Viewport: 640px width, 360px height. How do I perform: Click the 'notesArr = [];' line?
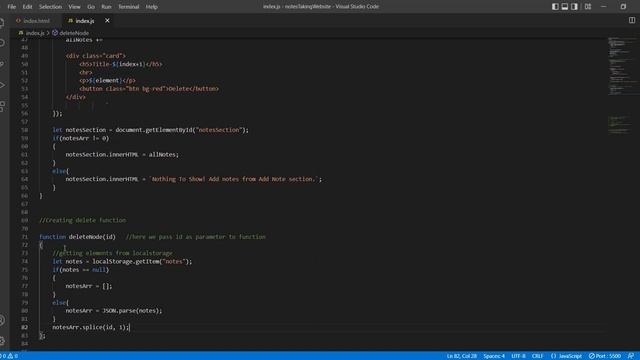click(89, 286)
